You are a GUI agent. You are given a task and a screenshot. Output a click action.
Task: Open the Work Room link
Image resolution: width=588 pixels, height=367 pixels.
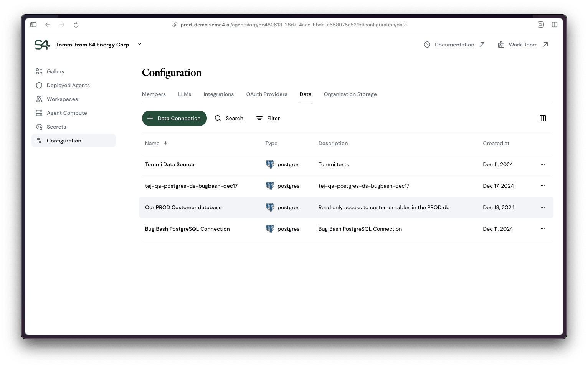click(523, 45)
